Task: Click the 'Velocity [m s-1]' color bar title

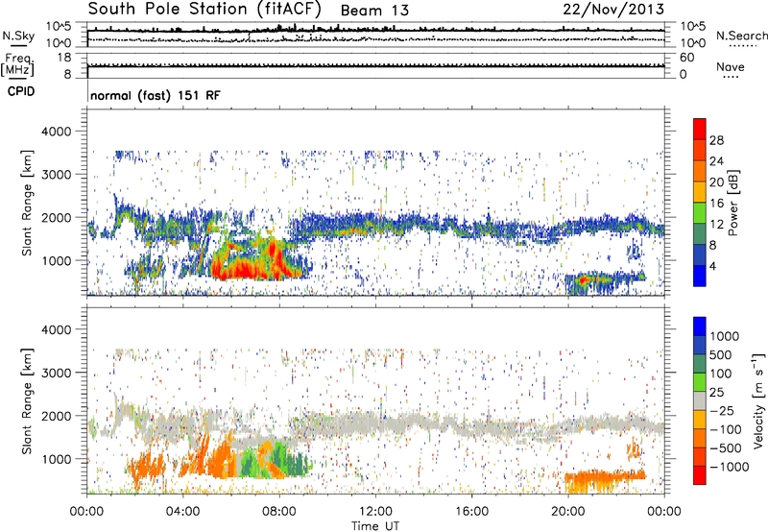Action: [758, 399]
